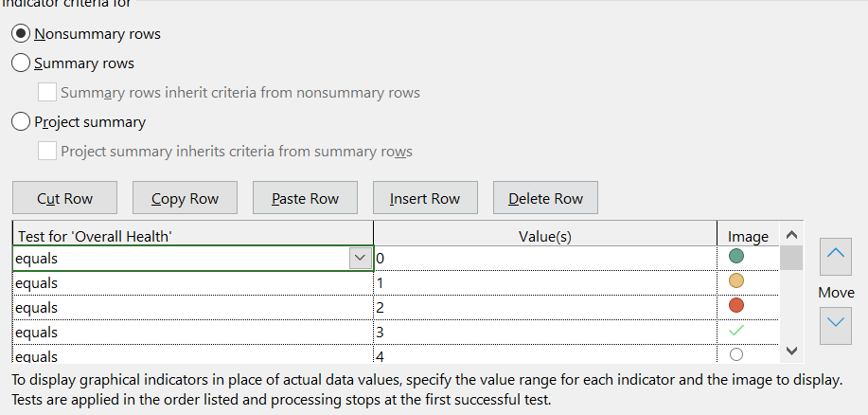Click the red circle indicator image
868x415 pixels.
point(736,306)
